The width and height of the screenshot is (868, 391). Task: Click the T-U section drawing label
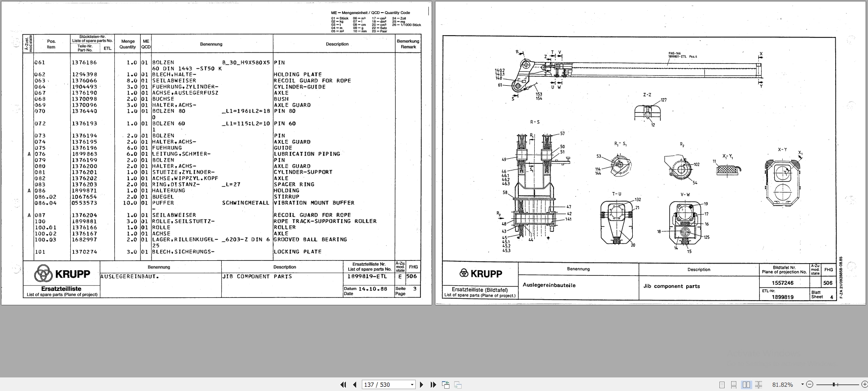pyautogui.click(x=616, y=194)
